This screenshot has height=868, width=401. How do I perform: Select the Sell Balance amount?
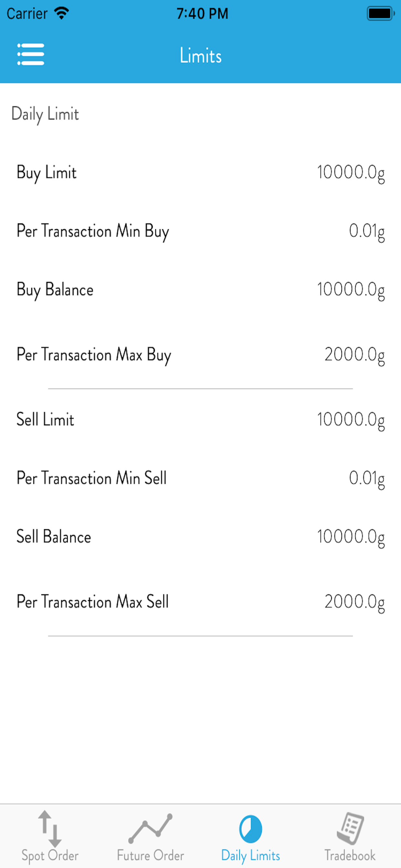point(351,537)
